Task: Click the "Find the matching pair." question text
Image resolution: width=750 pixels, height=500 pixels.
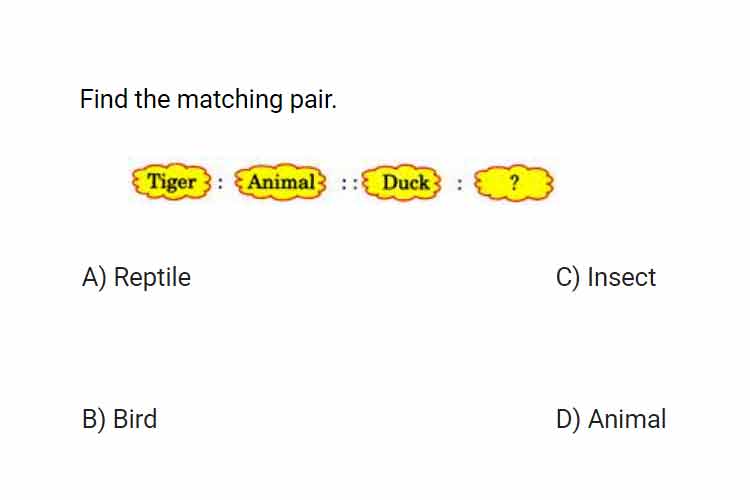Action: pos(208,100)
